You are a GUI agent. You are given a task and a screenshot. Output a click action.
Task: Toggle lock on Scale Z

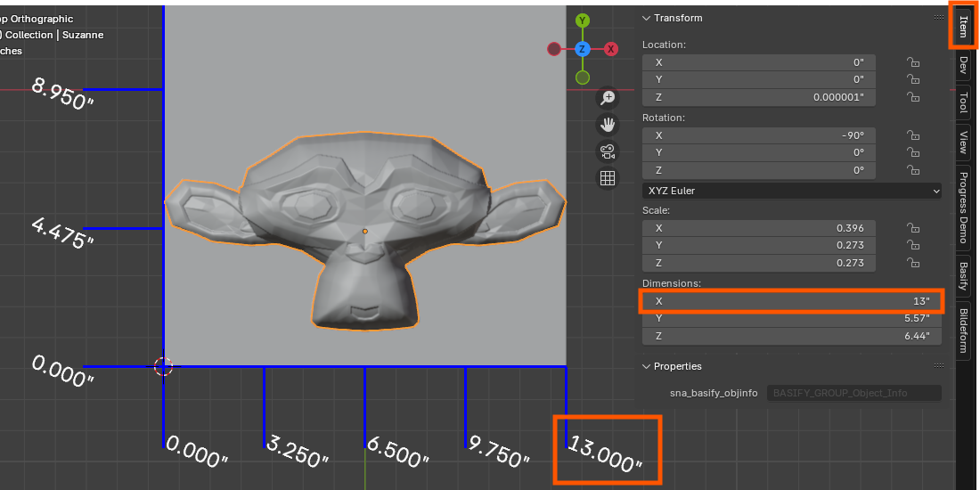[913, 263]
